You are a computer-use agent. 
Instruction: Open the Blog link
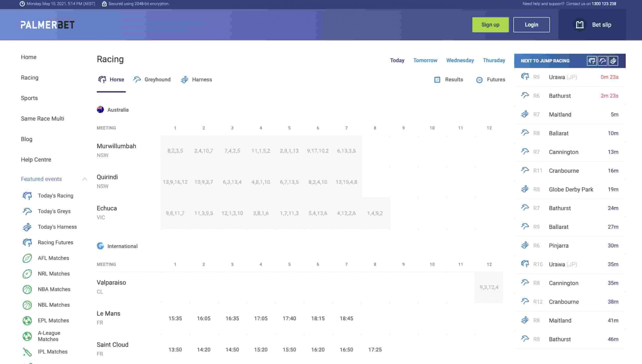(27, 139)
